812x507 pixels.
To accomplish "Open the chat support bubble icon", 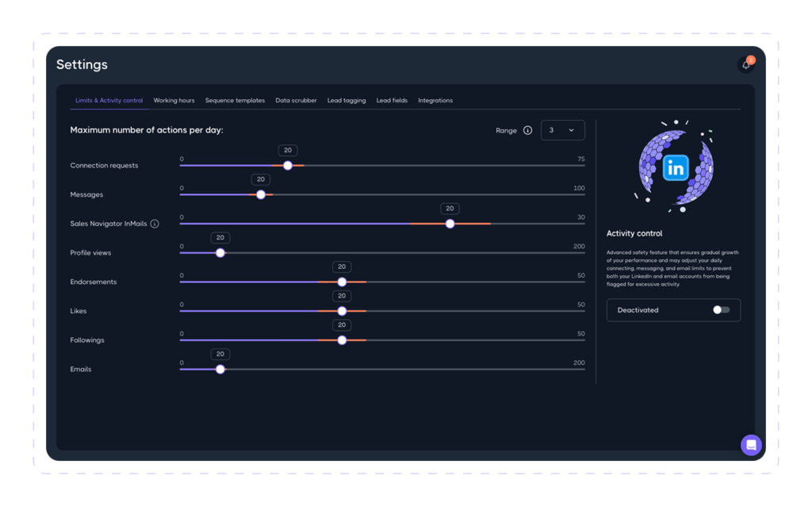I will (751, 445).
